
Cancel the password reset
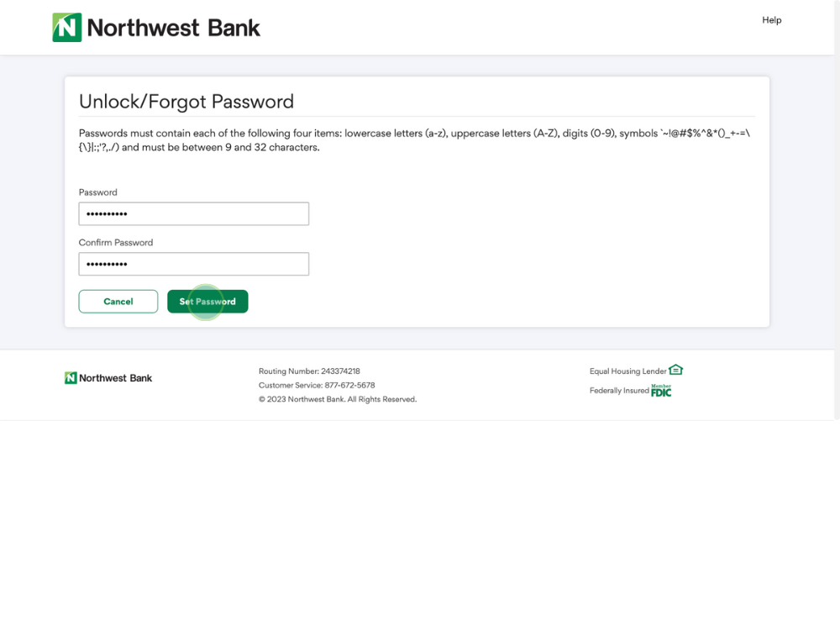point(118,302)
